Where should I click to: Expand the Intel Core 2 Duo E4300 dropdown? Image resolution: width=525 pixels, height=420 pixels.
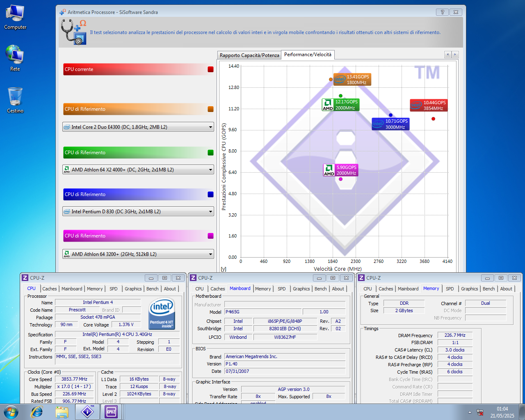(210, 127)
